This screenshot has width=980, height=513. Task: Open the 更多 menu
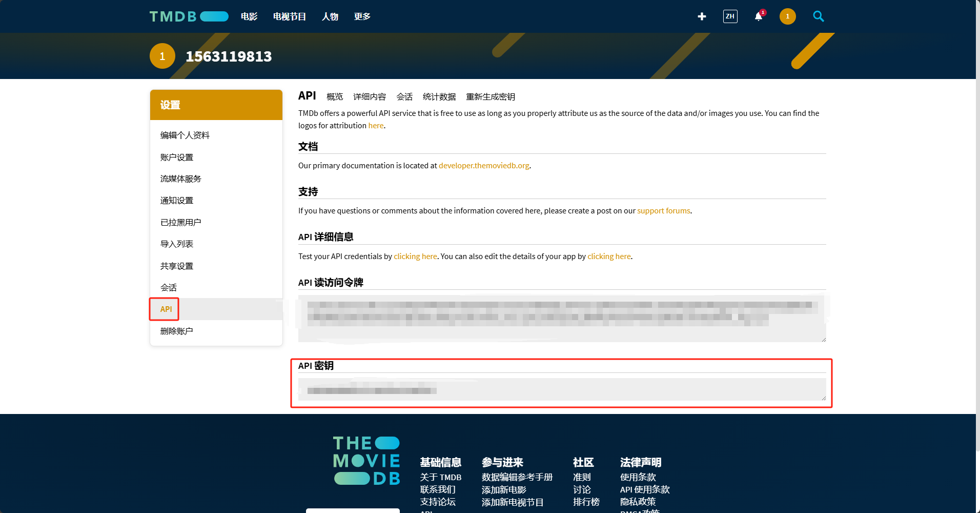362,16
